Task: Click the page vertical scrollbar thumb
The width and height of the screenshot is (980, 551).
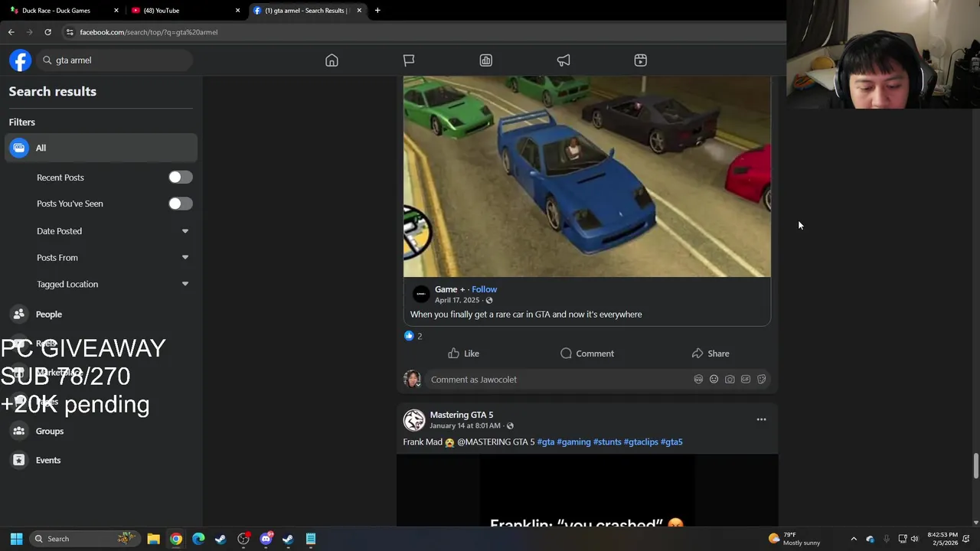Action: click(975, 466)
